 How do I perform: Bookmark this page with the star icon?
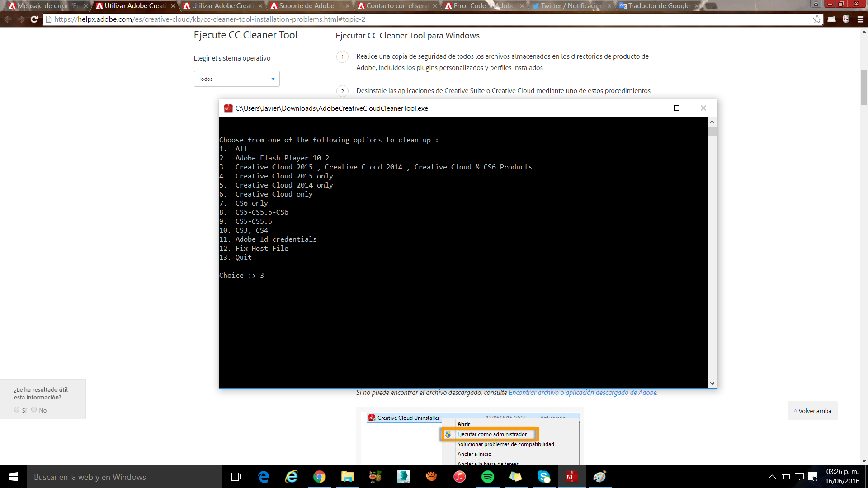(817, 19)
